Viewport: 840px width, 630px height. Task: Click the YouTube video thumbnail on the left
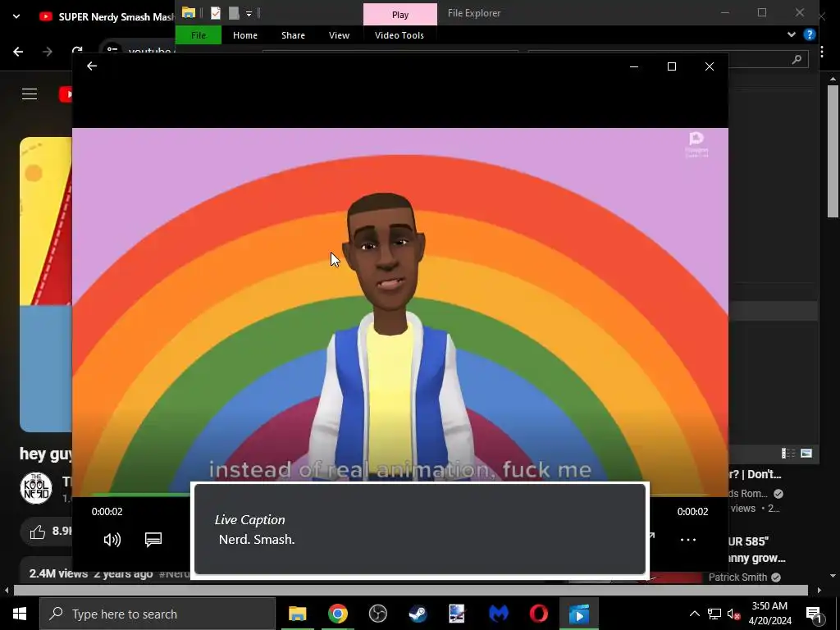[46, 284]
